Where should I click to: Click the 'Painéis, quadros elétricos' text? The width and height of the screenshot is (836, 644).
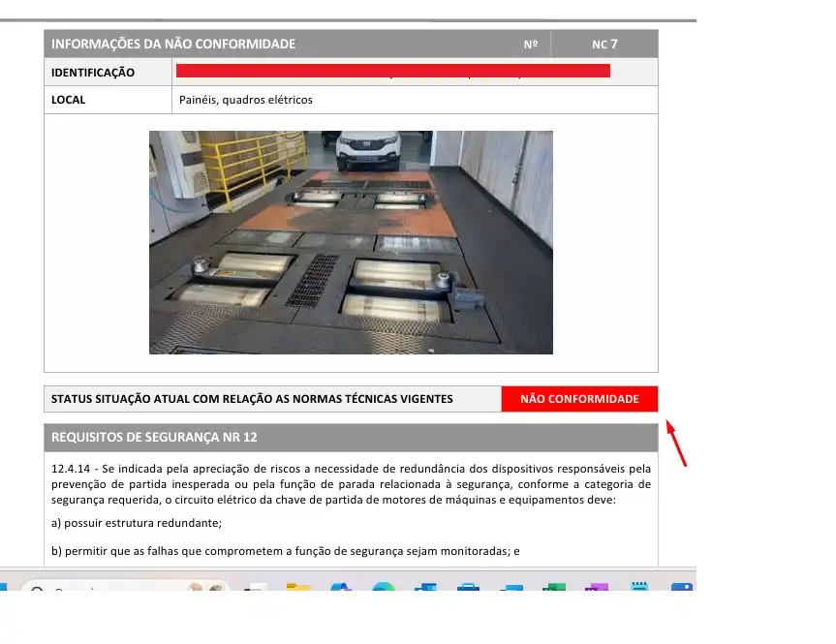coord(246,100)
